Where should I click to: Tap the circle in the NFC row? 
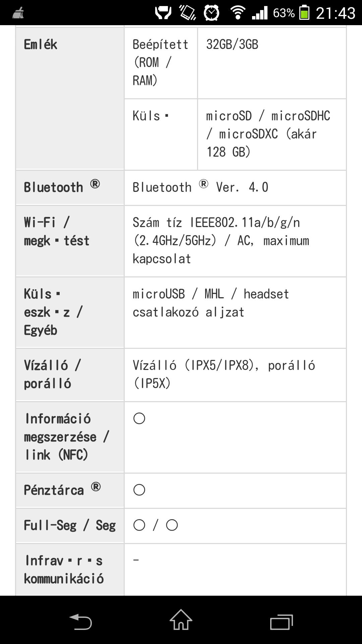click(139, 418)
